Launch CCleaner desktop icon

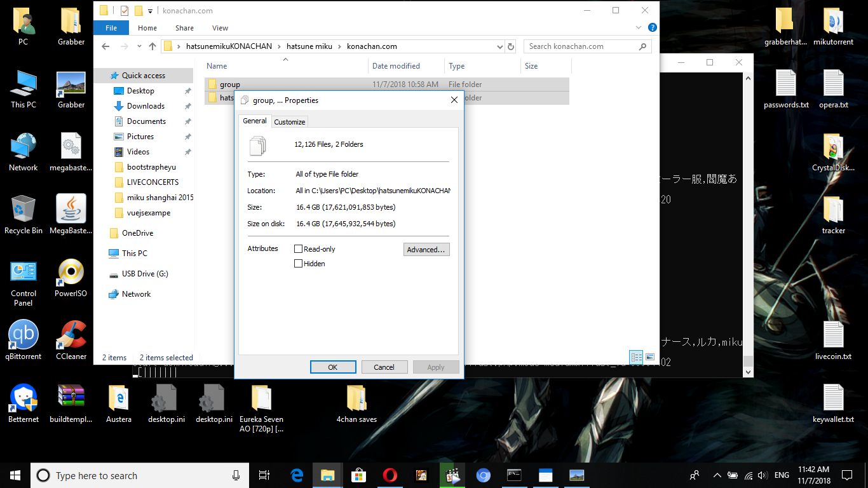coord(71,340)
